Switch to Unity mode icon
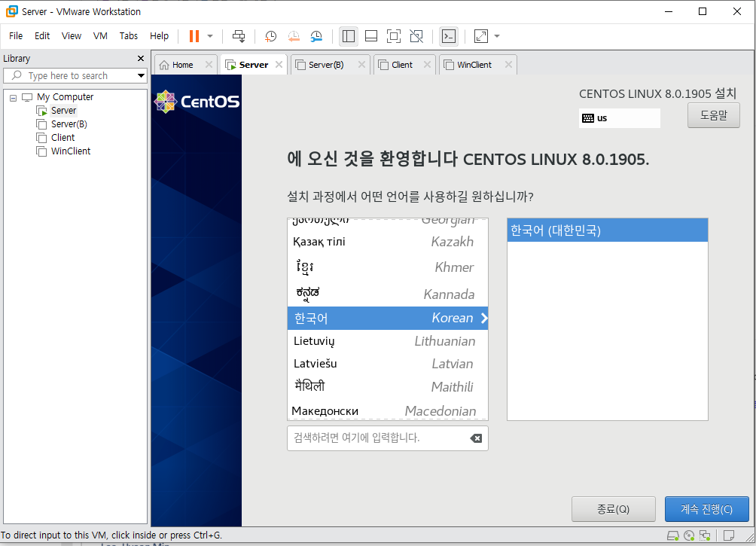The height and width of the screenshot is (546, 756). pyautogui.click(x=416, y=36)
